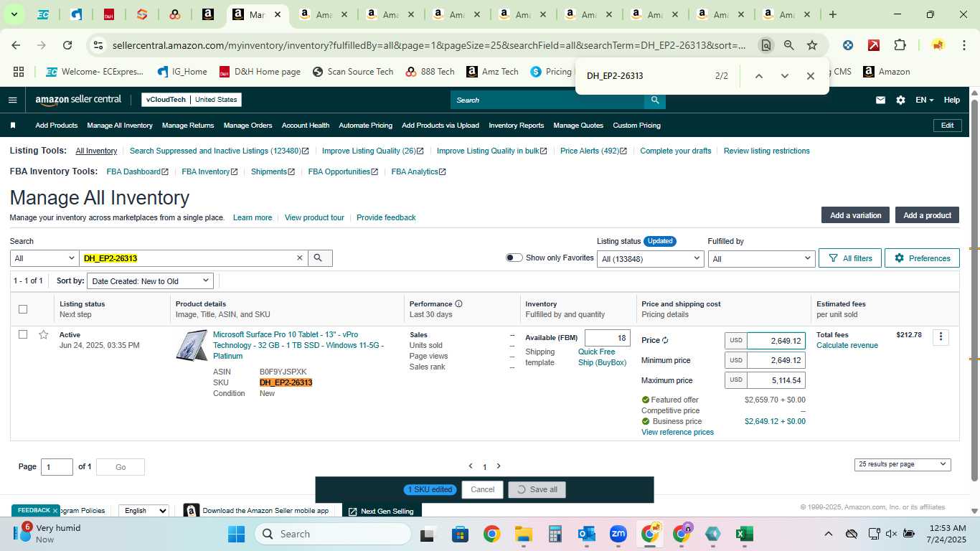The image size is (980, 551).
Task: Open the Surface Pro product thumbnail
Action: point(192,346)
